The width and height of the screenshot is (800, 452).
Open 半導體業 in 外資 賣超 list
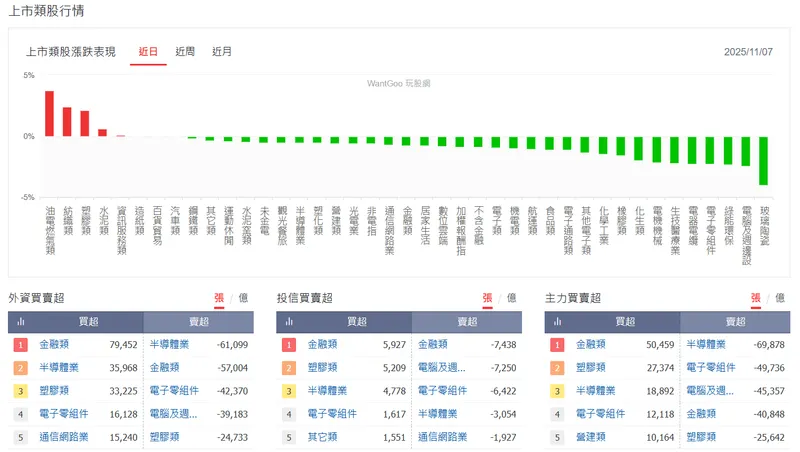169,345
